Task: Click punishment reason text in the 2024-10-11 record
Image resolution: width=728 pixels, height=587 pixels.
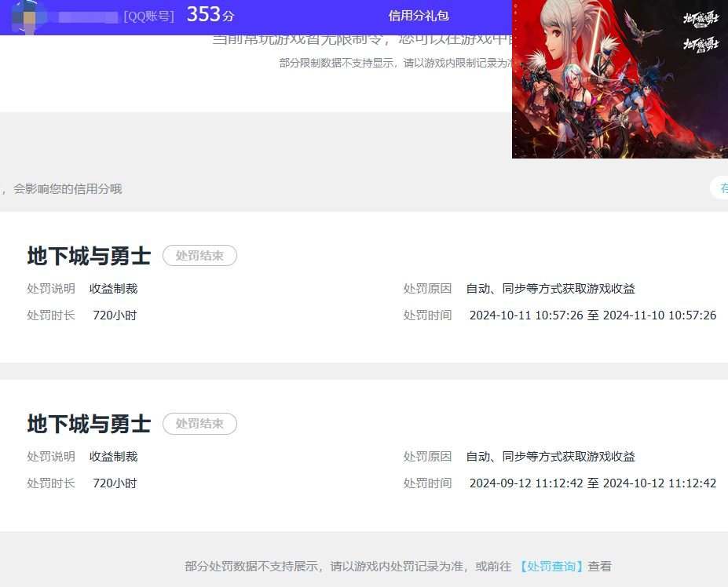Action: (x=551, y=289)
